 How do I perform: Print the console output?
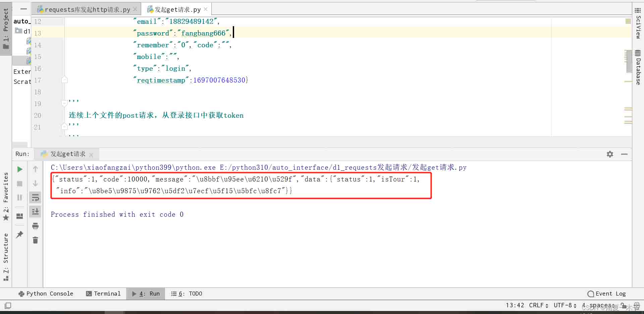(x=35, y=225)
